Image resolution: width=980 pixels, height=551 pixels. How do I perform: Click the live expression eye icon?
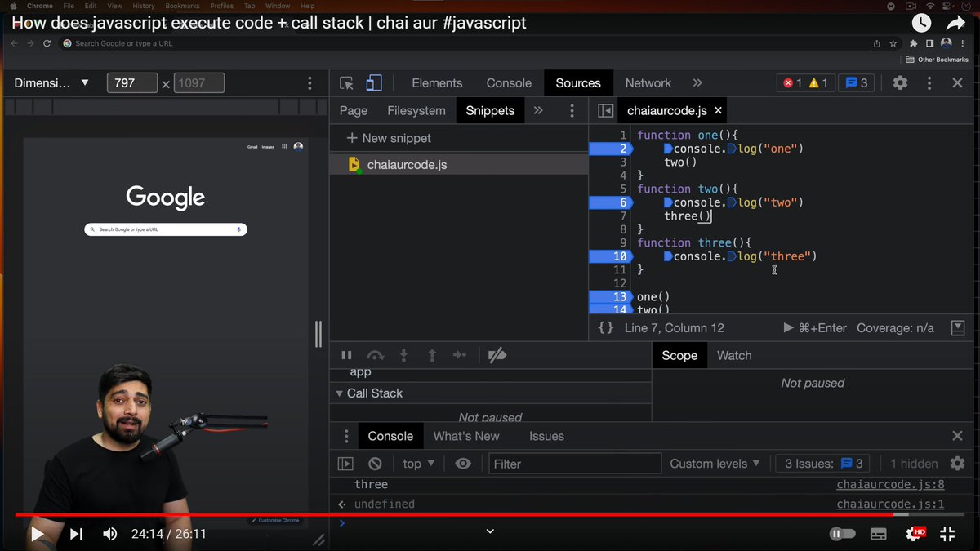463,464
